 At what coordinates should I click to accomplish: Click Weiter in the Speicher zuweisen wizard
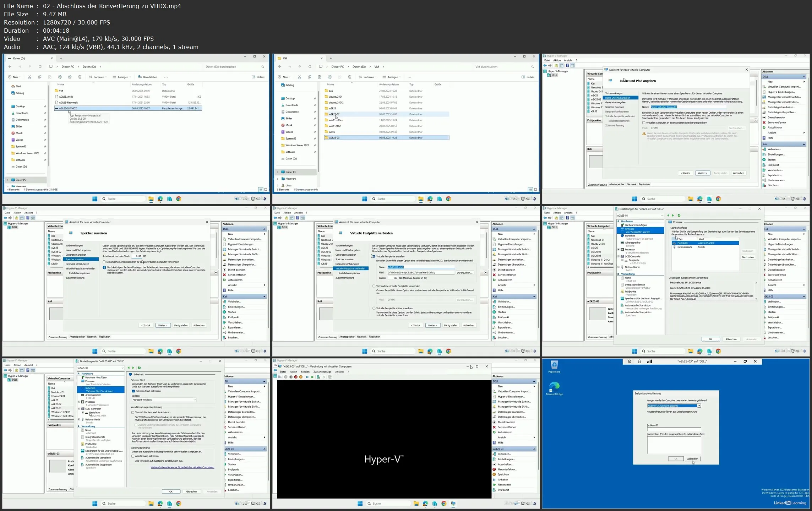(163, 325)
